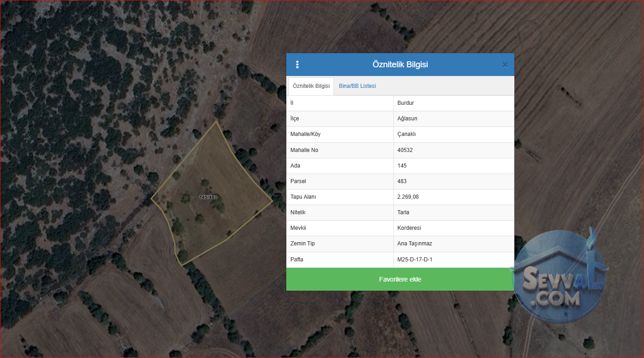Switch to the Öznitelik Bilgisi tab
The width and height of the screenshot is (644, 358).
pos(311,86)
